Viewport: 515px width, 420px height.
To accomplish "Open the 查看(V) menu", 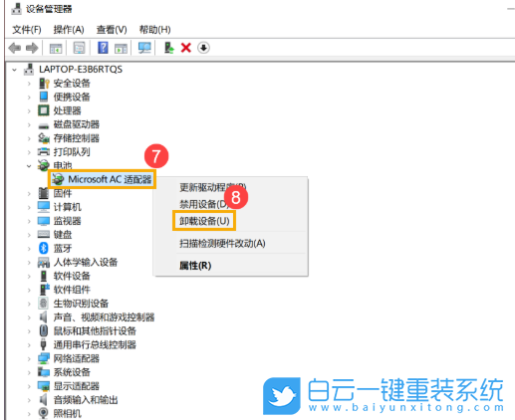I will point(112,30).
